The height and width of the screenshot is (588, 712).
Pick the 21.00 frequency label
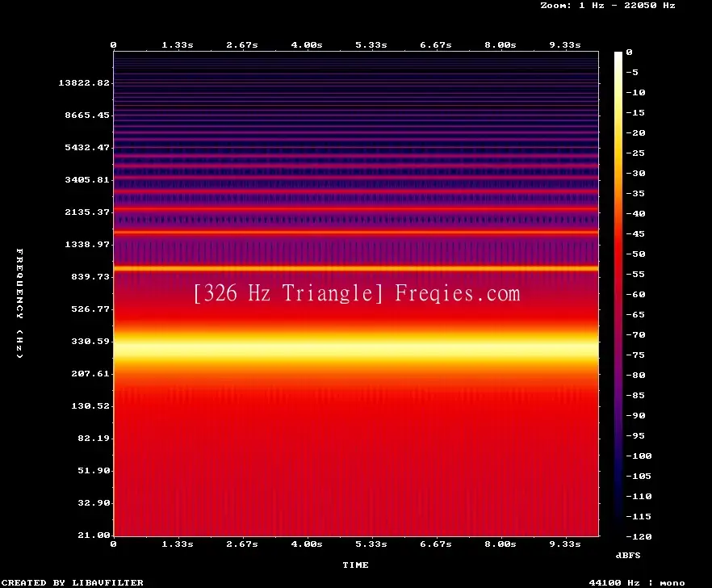[x=94, y=535]
